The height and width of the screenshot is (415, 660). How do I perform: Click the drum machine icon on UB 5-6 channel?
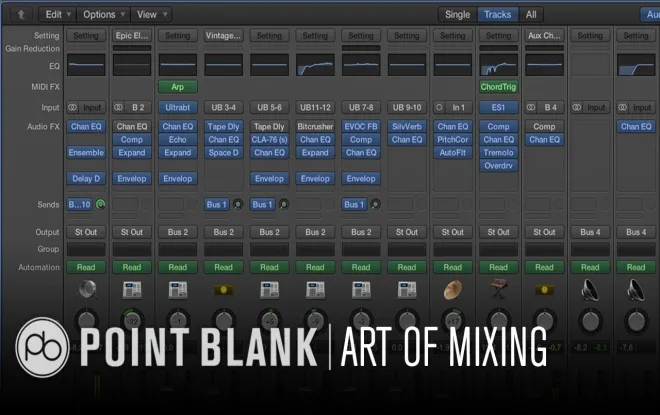pyautogui.click(x=269, y=290)
